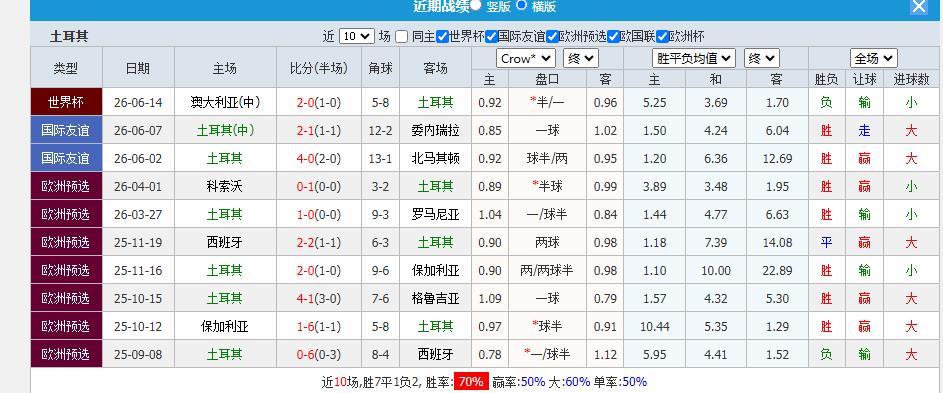
Task: Toggle the 同主 checkbox
Action: click(x=402, y=36)
